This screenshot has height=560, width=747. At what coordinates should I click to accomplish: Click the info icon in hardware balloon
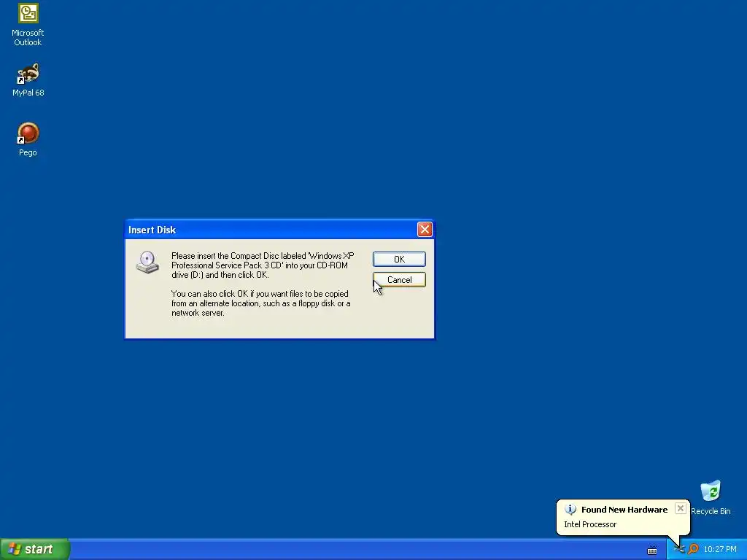(570, 510)
